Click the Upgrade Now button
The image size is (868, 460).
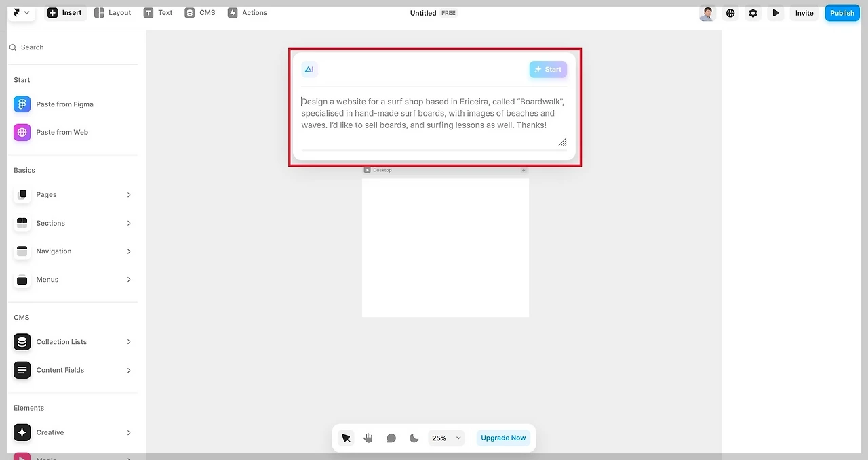(503, 438)
